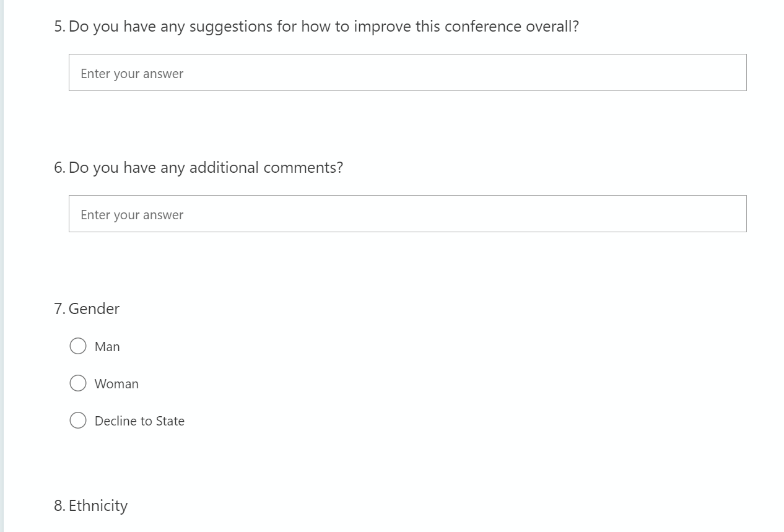Click the question number 6 label
The width and height of the screenshot is (784, 532).
59,168
